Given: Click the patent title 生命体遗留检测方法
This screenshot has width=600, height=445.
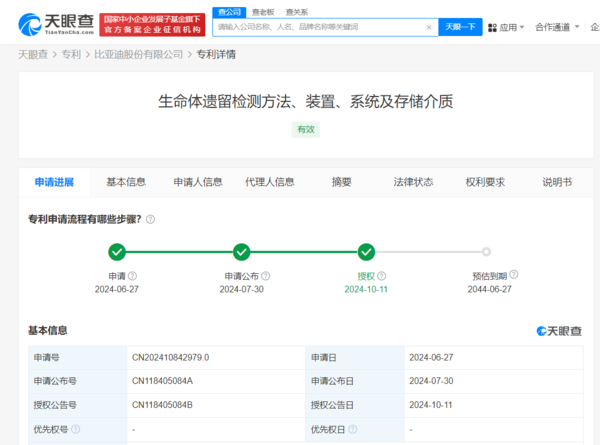Looking at the screenshot, I should coord(306,102).
